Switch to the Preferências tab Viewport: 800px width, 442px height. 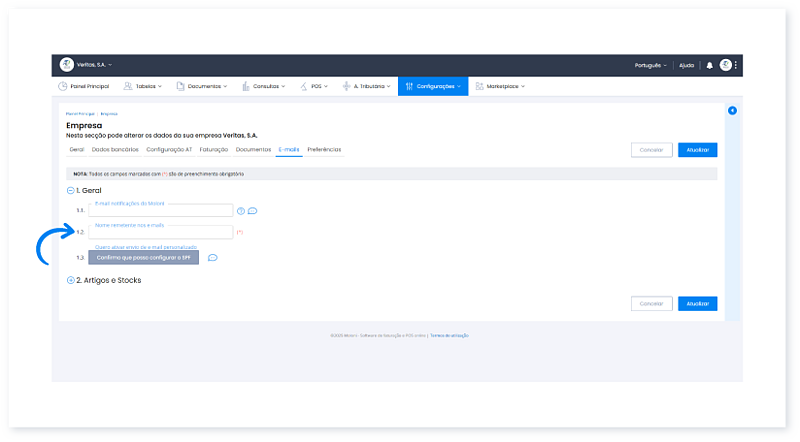point(324,149)
